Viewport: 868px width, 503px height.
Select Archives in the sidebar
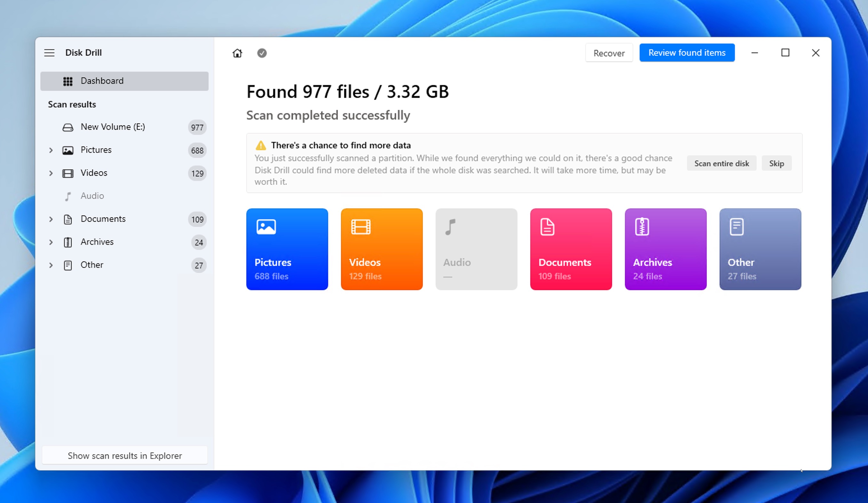coord(97,241)
